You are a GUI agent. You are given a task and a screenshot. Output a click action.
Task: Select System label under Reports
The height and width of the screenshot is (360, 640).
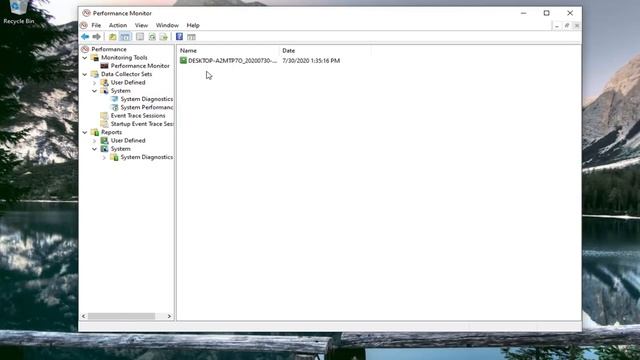(121, 149)
